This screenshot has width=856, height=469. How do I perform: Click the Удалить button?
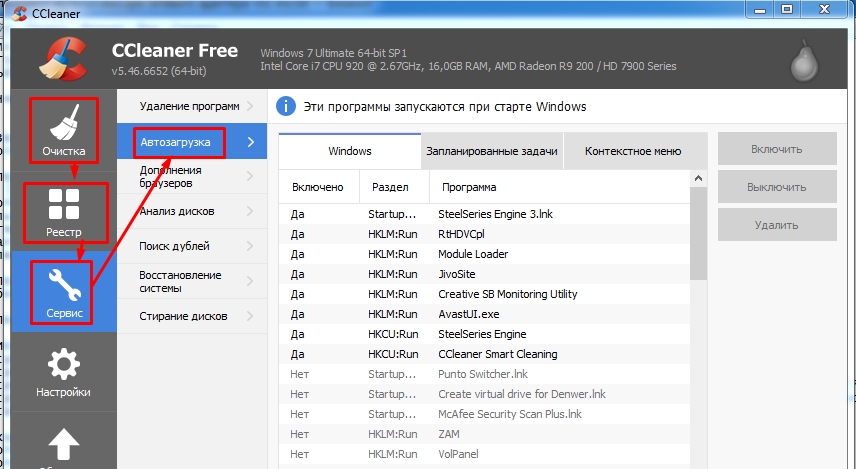click(777, 225)
